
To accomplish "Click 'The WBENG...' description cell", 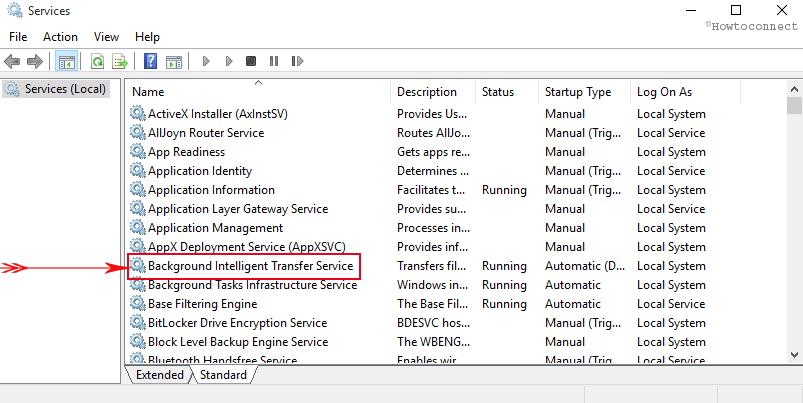I will tap(433, 342).
